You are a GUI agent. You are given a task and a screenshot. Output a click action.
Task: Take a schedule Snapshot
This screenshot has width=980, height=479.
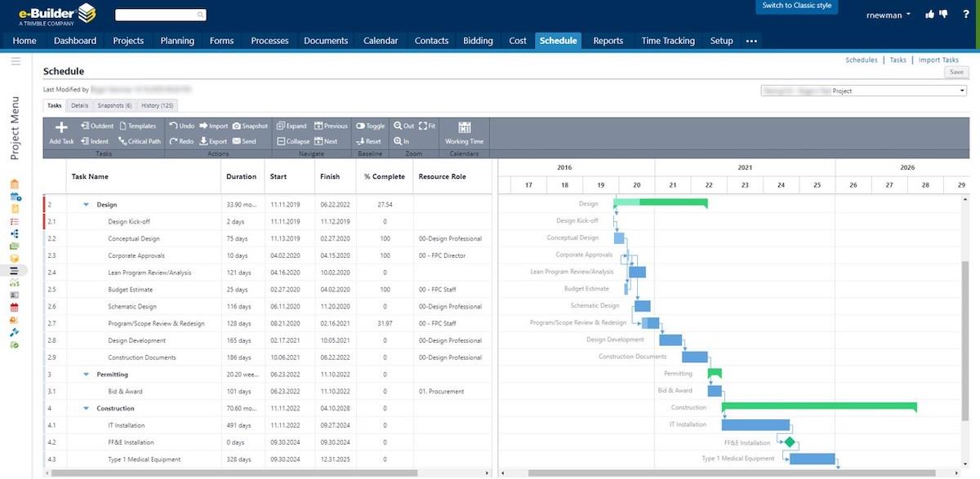coord(250,126)
